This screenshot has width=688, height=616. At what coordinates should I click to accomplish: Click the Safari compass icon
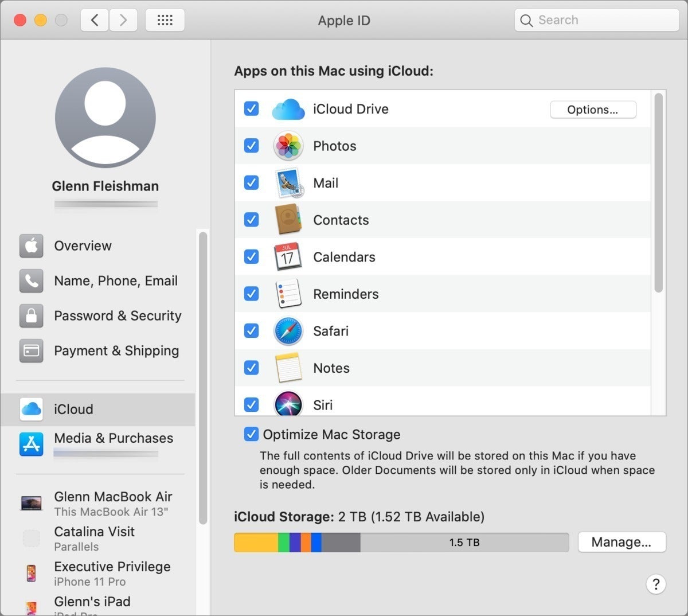[x=288, y=331]
